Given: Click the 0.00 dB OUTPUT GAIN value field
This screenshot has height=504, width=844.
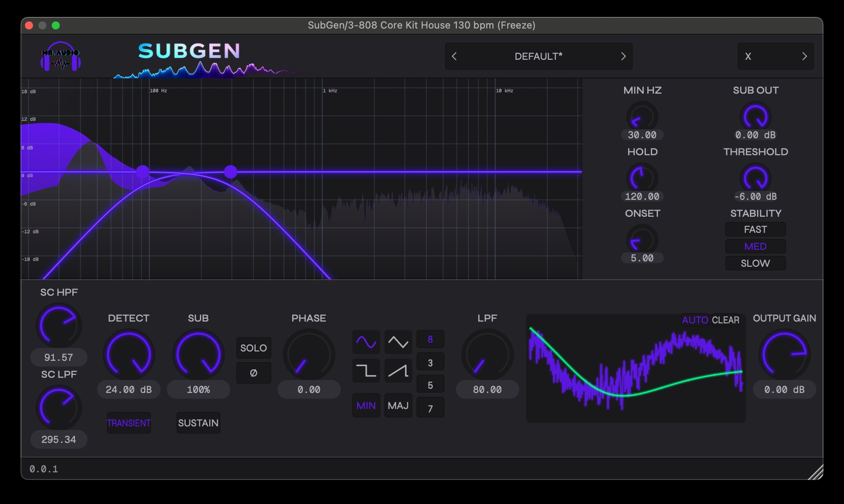Looking at the screenshot, I should click(784, 389).
